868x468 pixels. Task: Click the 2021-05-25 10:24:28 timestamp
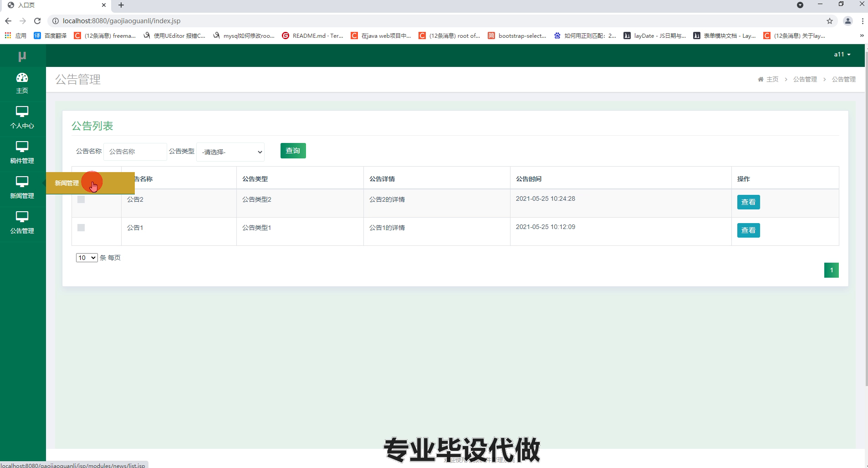coord(546,198)
